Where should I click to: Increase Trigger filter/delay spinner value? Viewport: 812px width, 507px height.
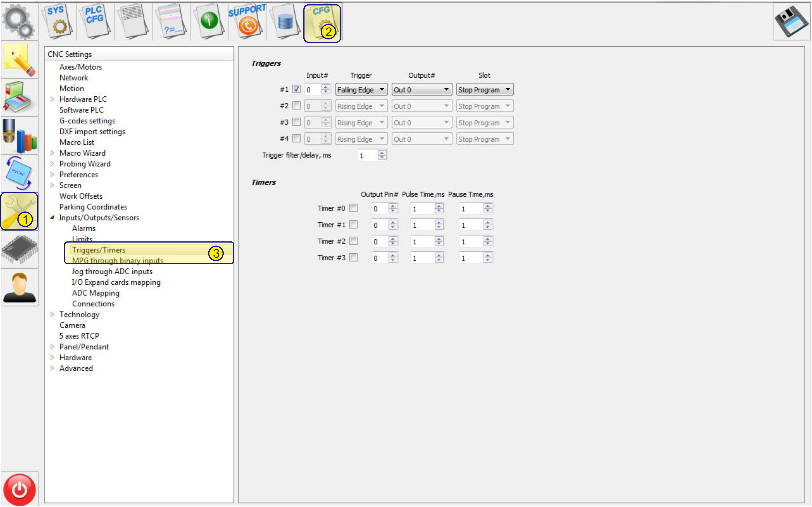coord(382,153)
